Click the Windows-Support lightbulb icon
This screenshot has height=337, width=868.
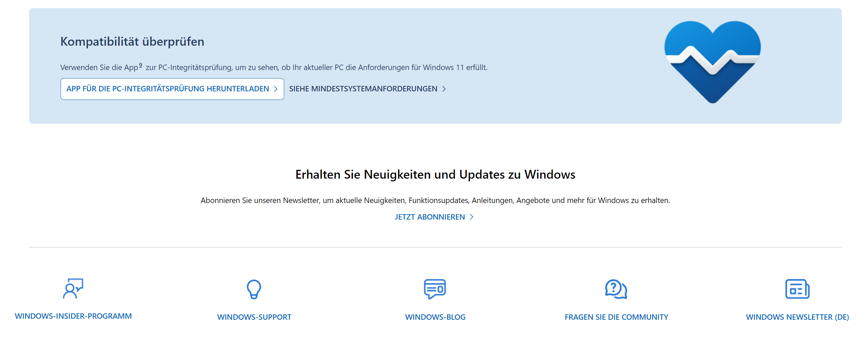[254, 289]
